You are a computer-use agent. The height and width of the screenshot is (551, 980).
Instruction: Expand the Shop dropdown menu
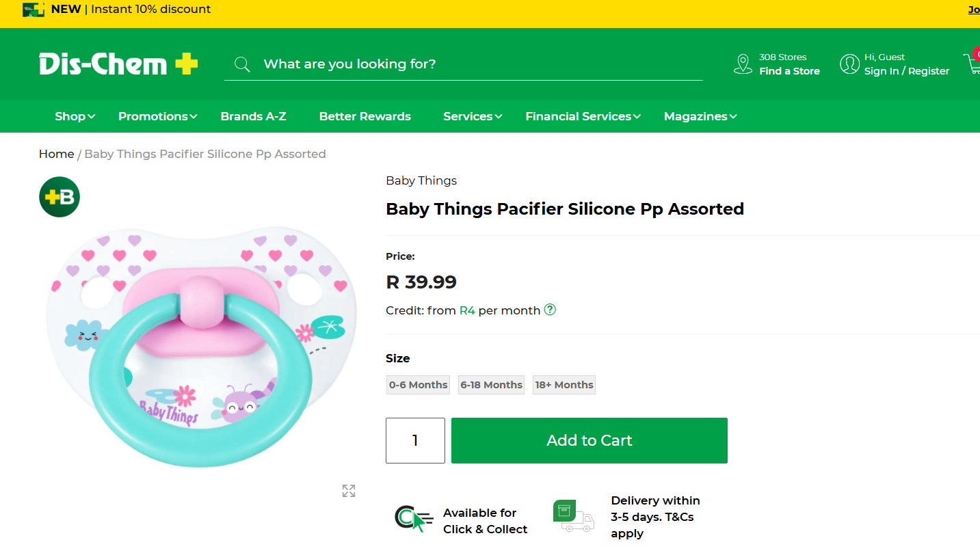point(75,116)
